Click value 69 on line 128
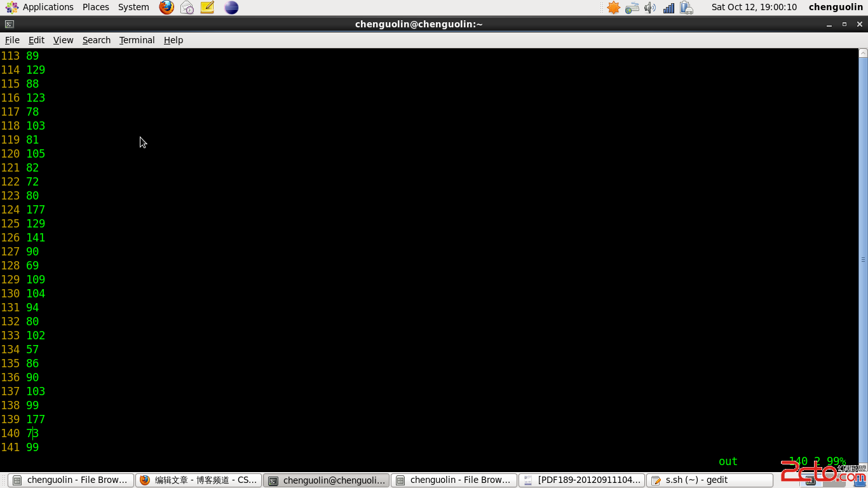This screenshot has width=868, height=488. click(32, 266)
